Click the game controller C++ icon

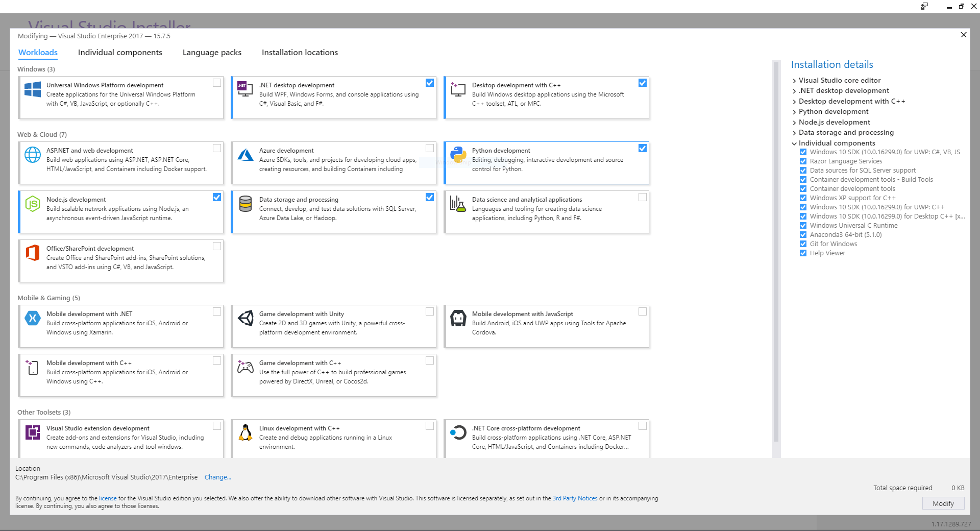point(246,367)
